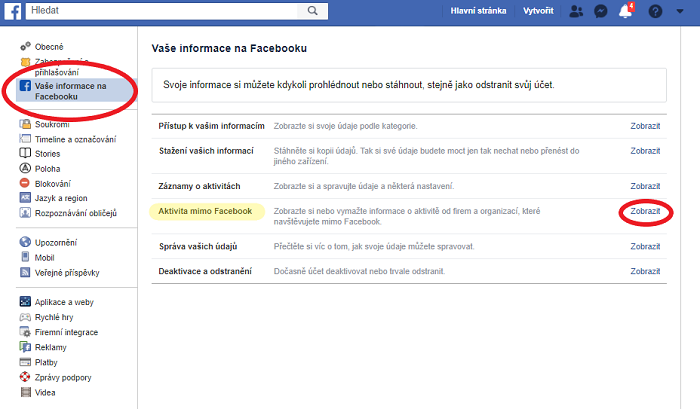The height and width of the screenshot is (409, 700).
Task: Open friend requests icon in top bar
Action: point(577,12)
